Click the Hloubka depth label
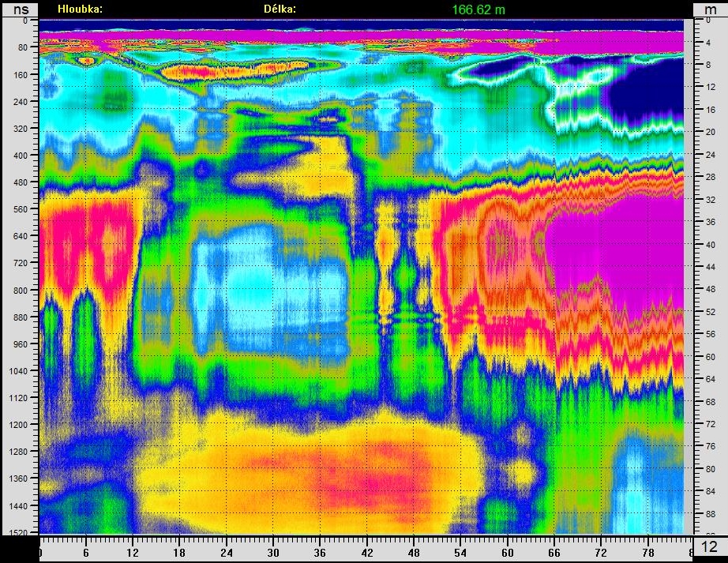The width and height of the screenshot is (728, 563). pyautogui.click(x=80, y=9)
